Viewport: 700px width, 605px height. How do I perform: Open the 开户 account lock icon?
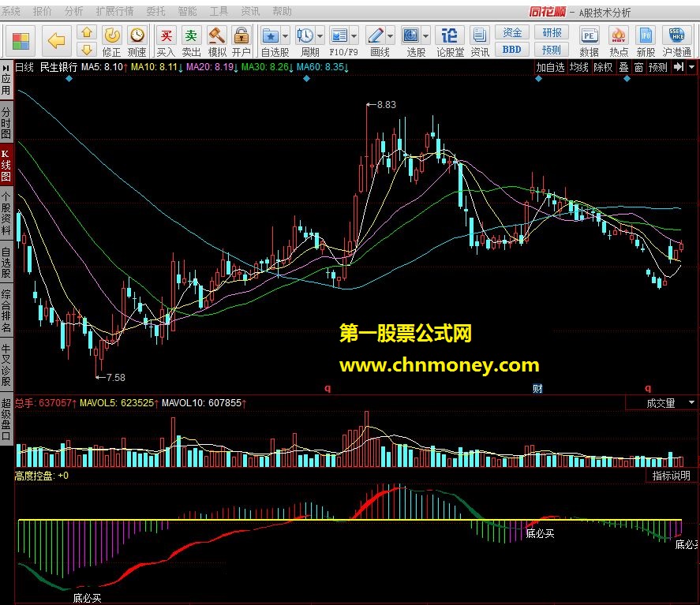241,42
